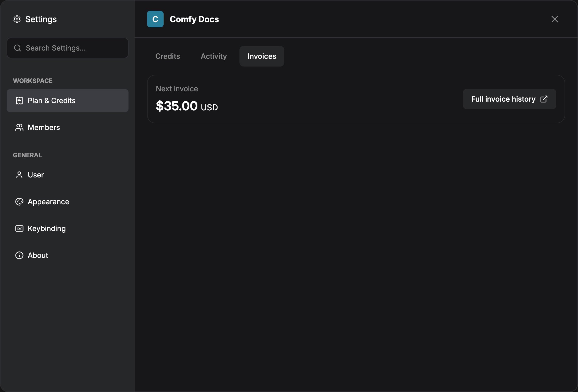578x392 pixels.
Task: Click the WORKSPACE section heading
Action: coord(33,81)
